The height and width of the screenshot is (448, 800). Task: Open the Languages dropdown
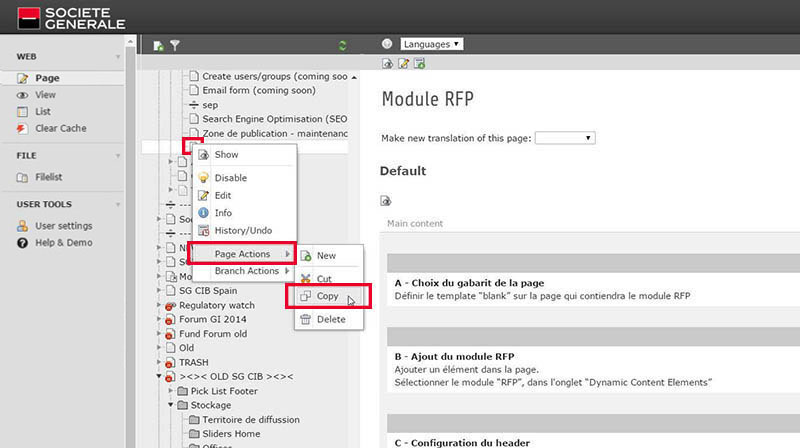[x=432, y=44]
